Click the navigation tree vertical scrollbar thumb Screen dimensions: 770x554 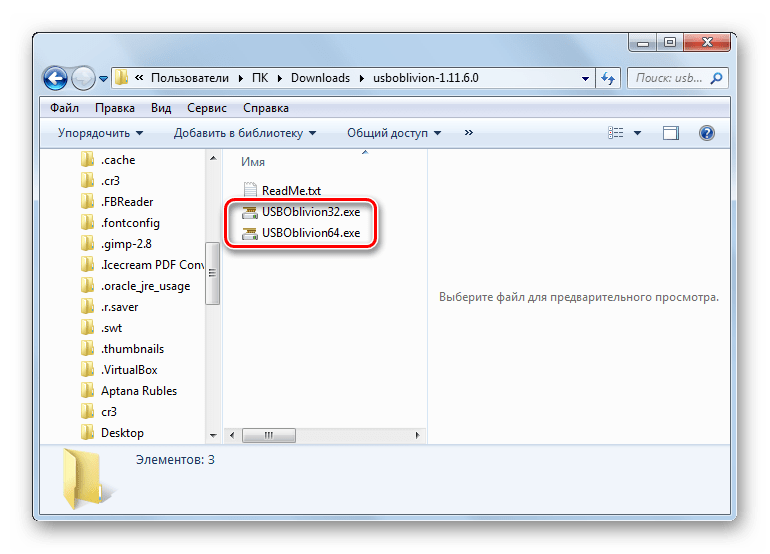pyautogui.click(x=213, y=273)
